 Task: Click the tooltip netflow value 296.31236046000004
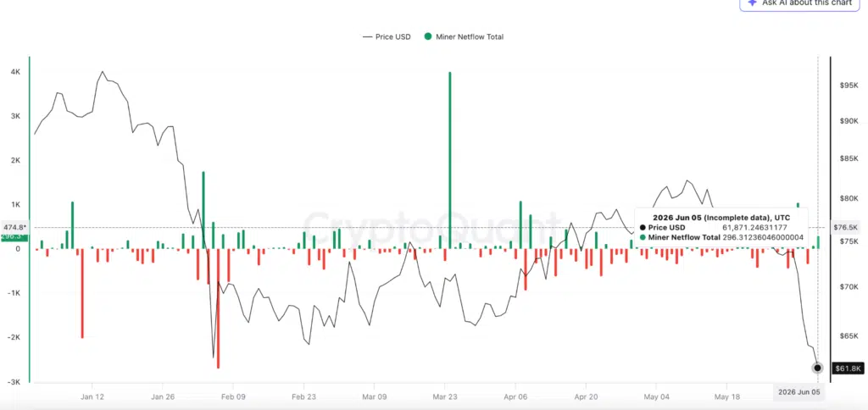click(x=763, y=237)
